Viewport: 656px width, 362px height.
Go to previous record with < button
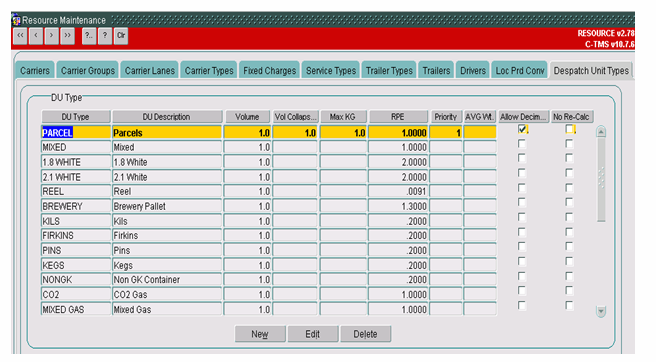pyautogui.click(x=36, y=36)
